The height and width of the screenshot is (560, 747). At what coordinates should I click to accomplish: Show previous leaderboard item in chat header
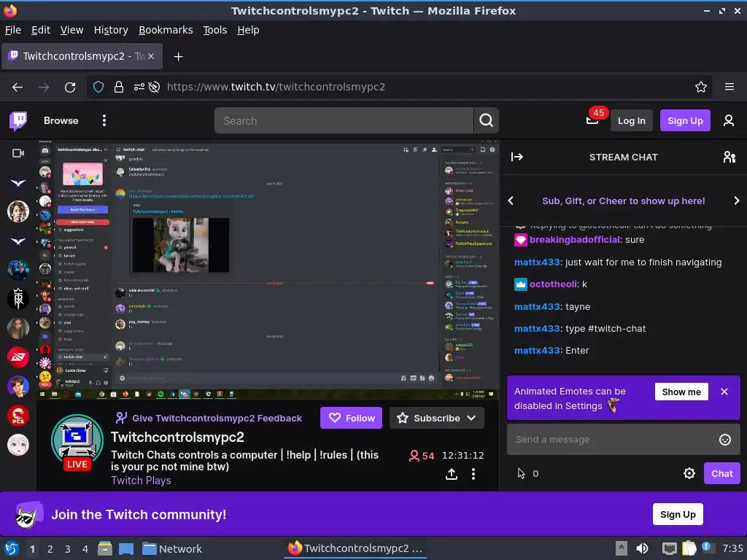(511, 201)
